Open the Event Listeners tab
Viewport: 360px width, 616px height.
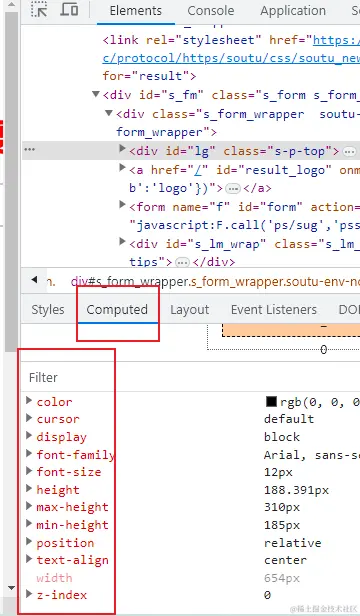point(274,310)
